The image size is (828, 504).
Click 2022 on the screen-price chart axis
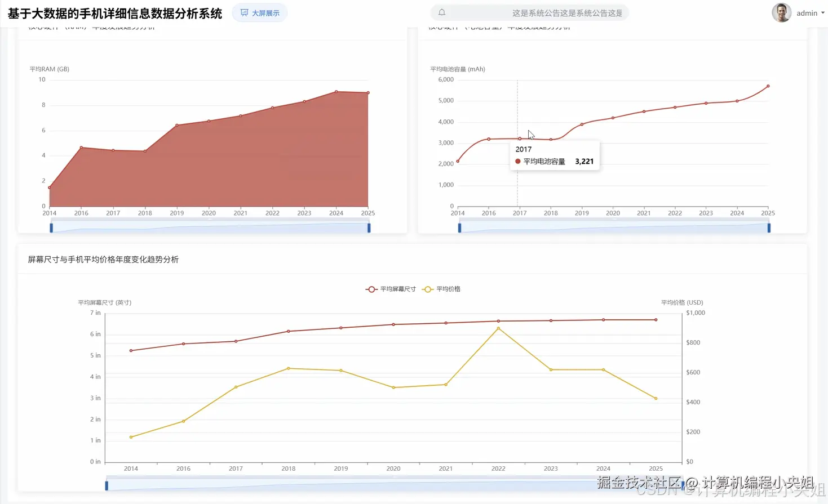click(498, 469)
